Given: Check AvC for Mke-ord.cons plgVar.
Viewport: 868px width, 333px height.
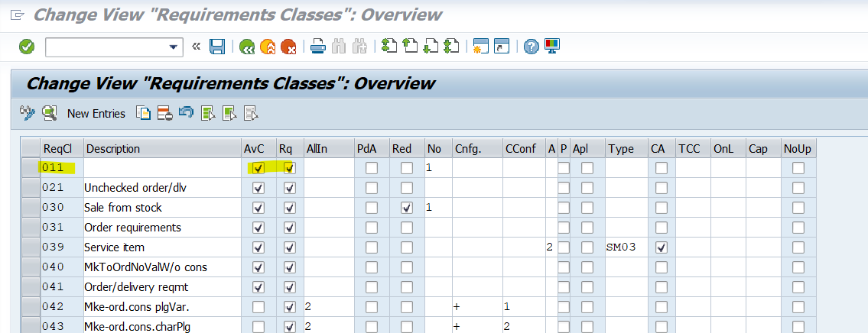Looking at the screenshot, I should click(x=258, y=306).
